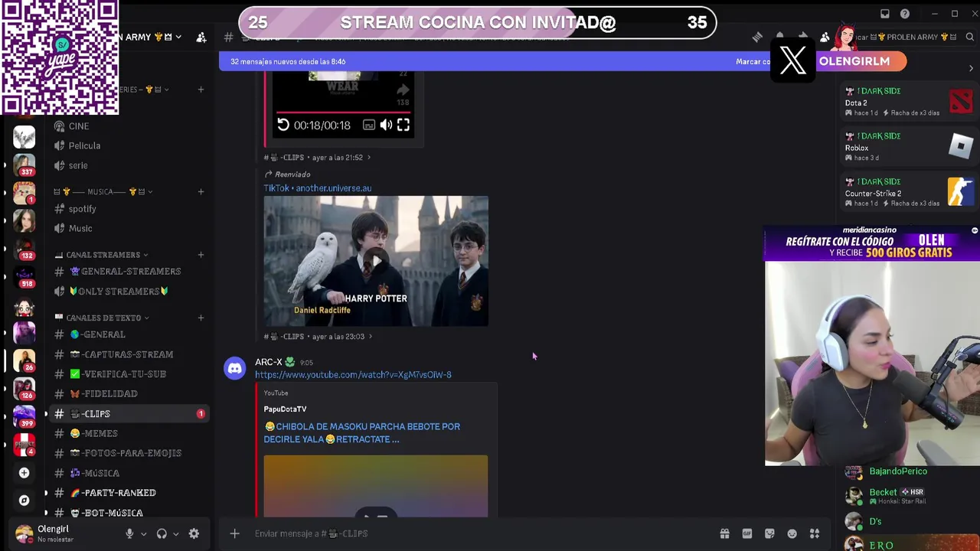Click the share arrow on the video
Image resolution: width=980 pixels, height=551 pixels.
403,90
